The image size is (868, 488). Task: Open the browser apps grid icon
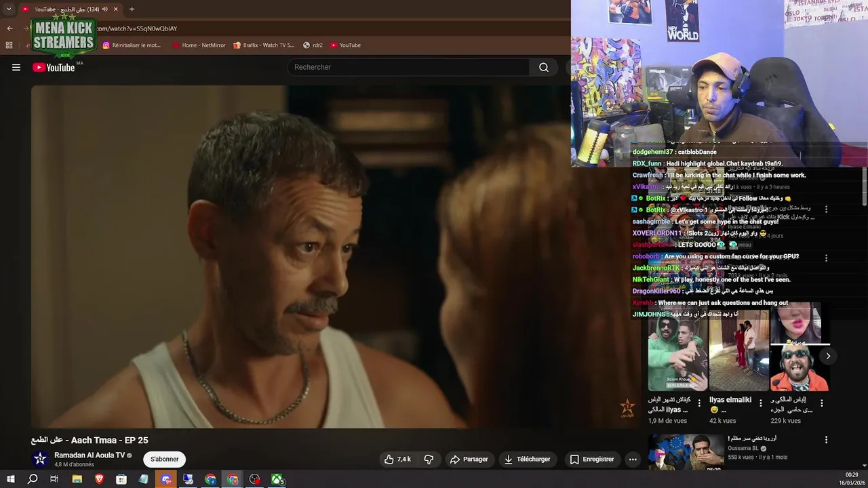click(9, 45)
